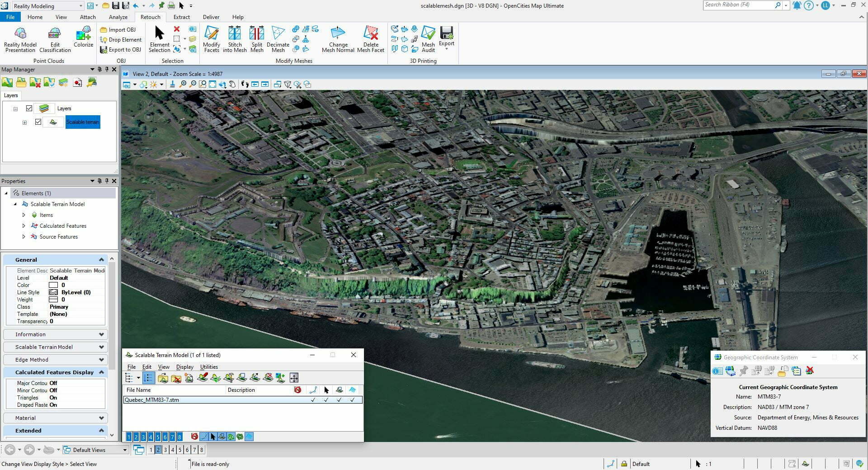Open the Stitch into Mesh tool
Image resolution: width=868 pixels, height=470 pixels.
tap(235, 38)
